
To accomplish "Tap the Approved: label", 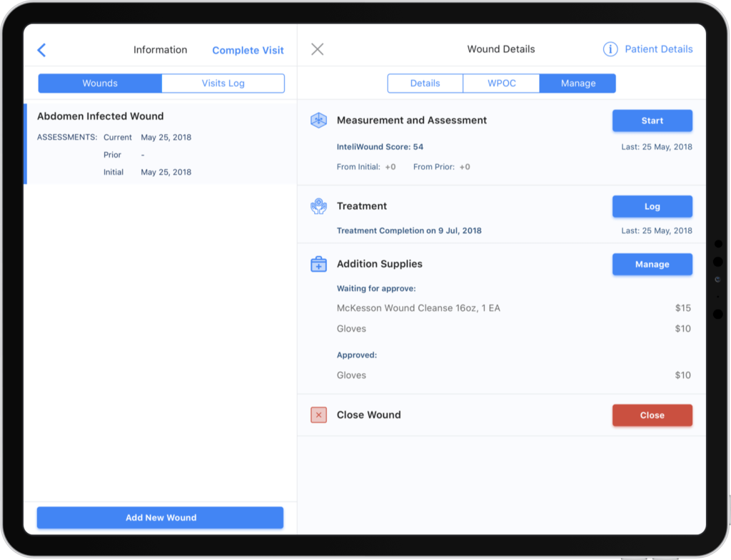I will [357, 355].
